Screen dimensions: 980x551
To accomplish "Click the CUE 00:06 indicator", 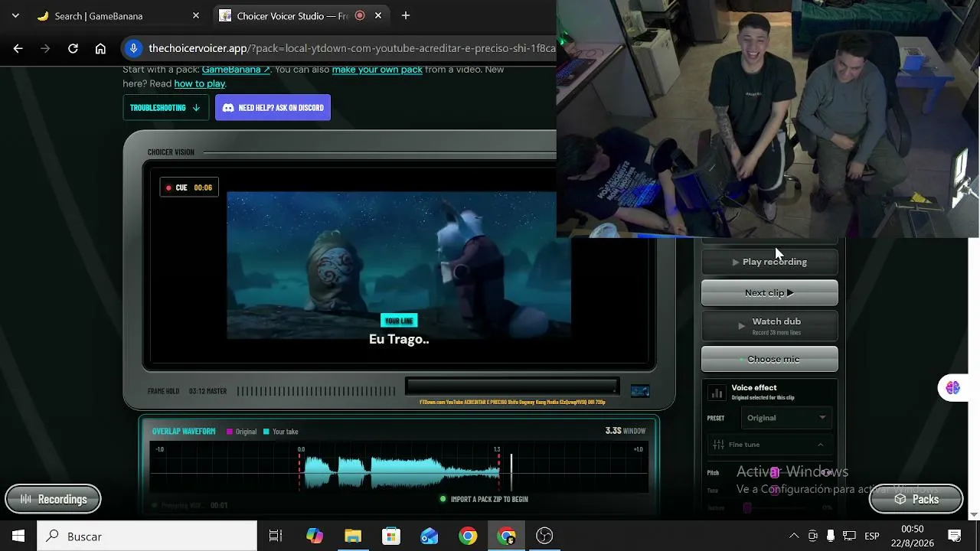I will coord(189,187).
